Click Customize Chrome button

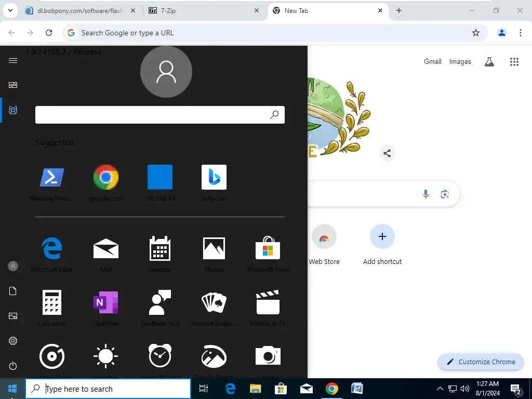pos(481,362)
